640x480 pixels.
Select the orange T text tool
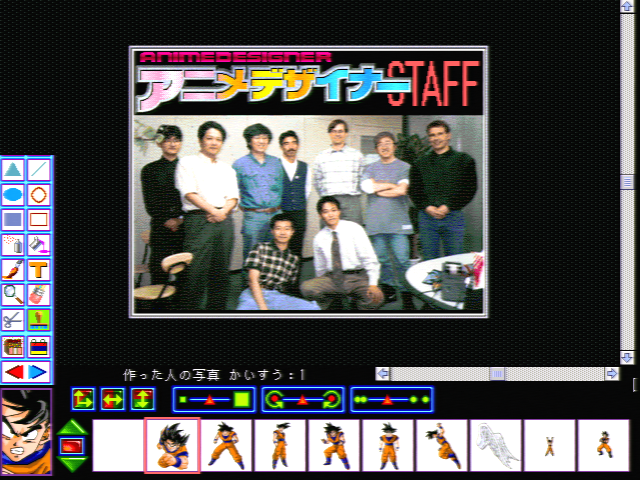39,269
